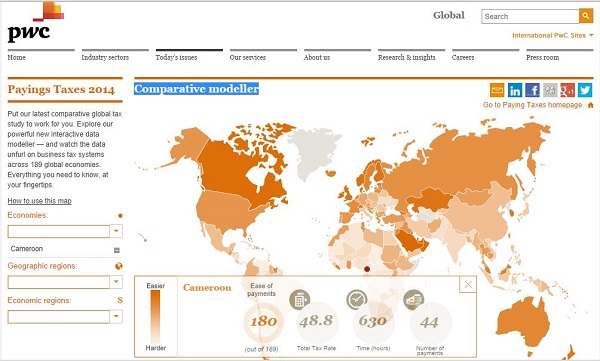This screenshot has width=600, height=361.
Task: Click the home icon beside Paying Taxes homepage
Action: [590, 105]
